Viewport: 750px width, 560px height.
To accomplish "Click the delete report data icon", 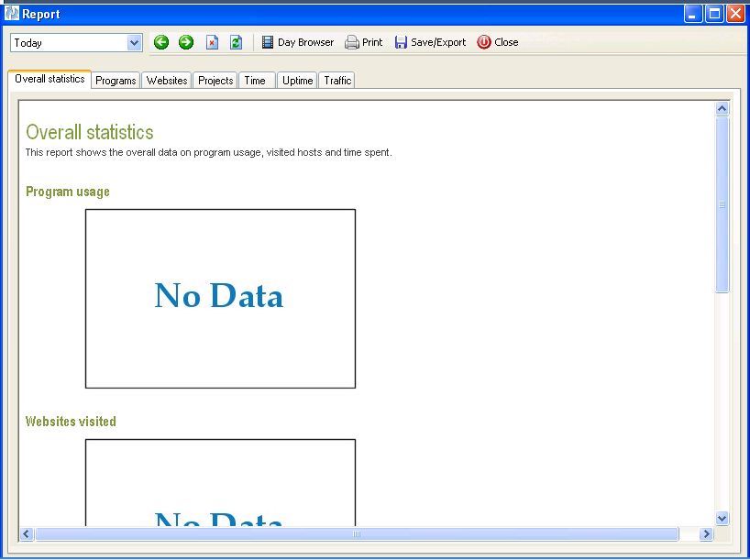I will [x=212, y=42].
